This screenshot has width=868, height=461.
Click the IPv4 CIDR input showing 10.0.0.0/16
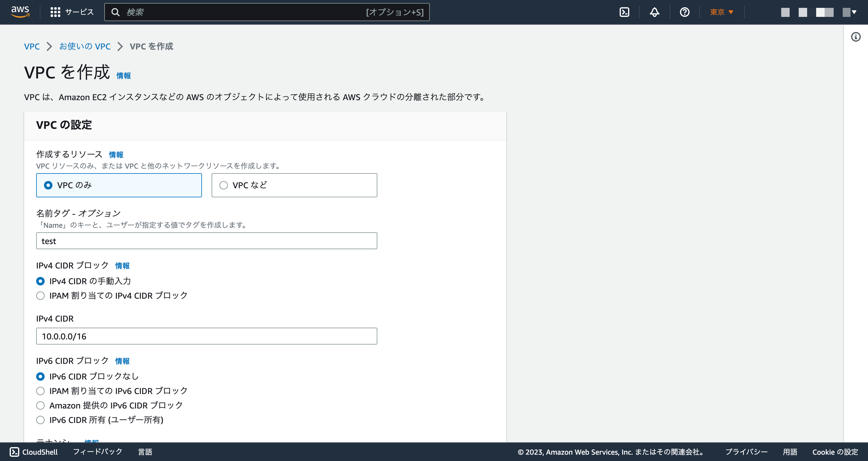(206, 336)
